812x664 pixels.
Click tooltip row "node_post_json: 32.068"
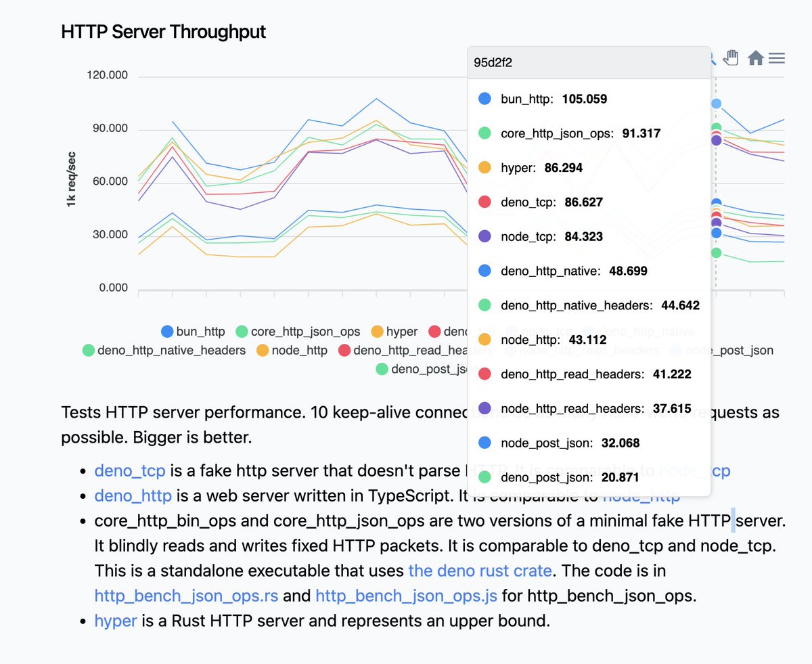coord(589,443)
